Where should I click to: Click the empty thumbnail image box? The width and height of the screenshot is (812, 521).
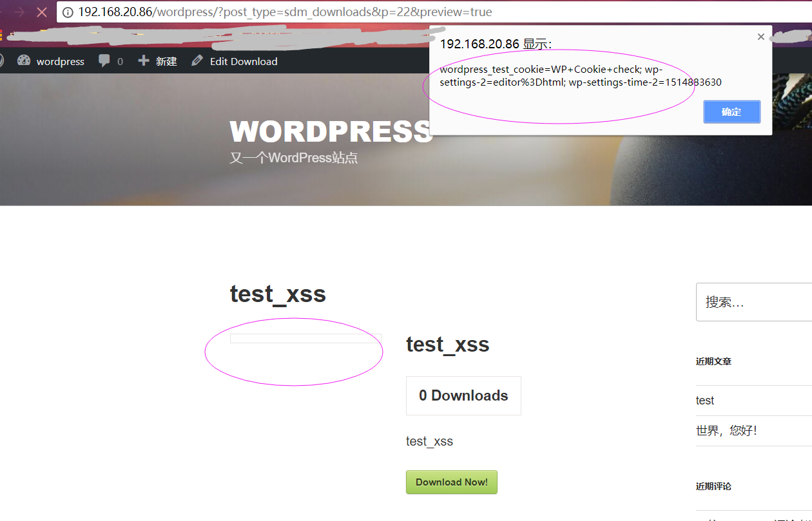pos(305,338)
